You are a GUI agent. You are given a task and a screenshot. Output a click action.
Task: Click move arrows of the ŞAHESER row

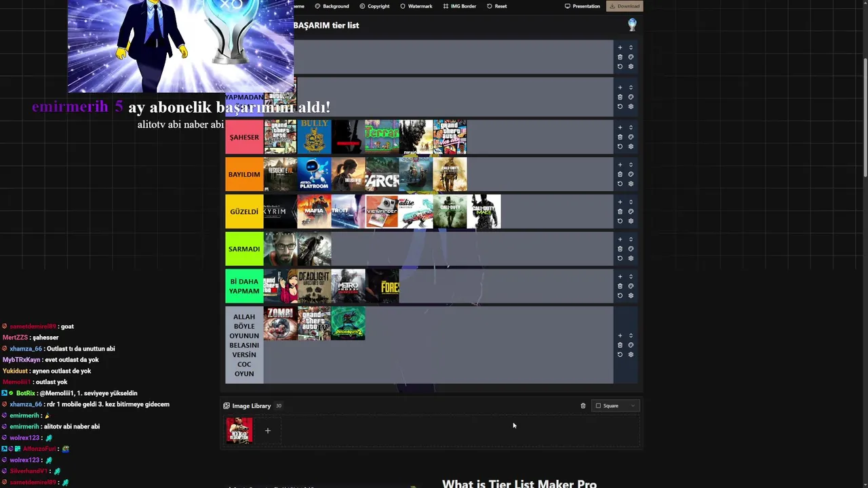631,127
